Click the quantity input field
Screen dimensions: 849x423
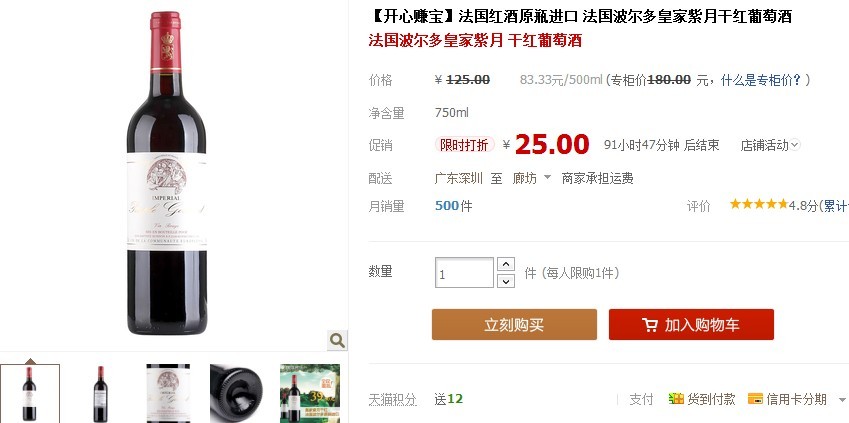pyautogui.click(x=464, y=272)
